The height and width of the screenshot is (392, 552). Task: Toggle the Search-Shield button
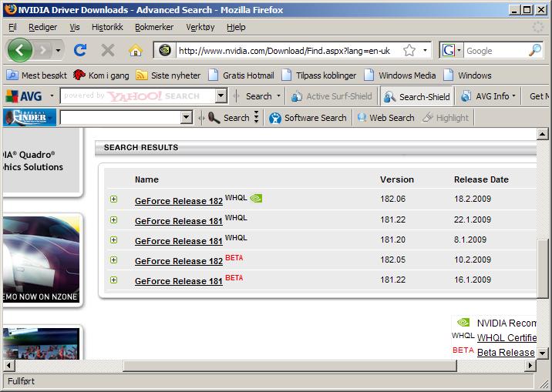417,96
